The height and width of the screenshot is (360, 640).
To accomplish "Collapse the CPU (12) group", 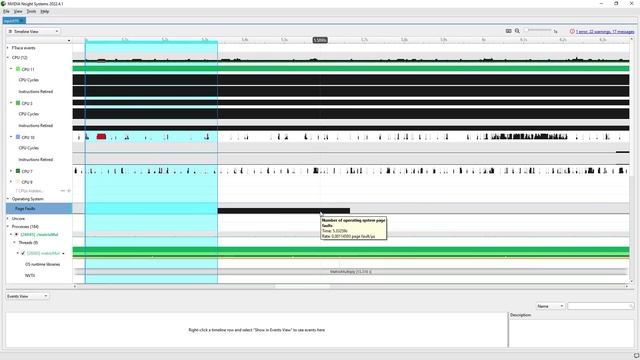I will click(x=8, y=58).
